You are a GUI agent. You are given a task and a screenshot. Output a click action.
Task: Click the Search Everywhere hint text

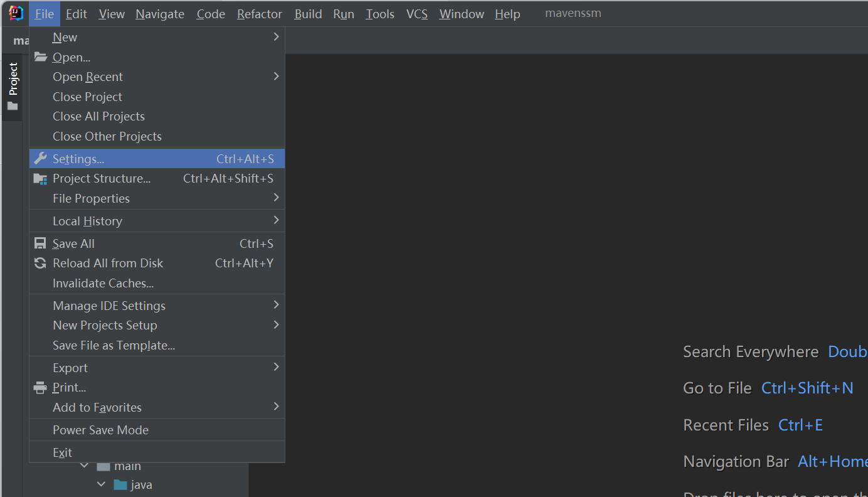751,351
